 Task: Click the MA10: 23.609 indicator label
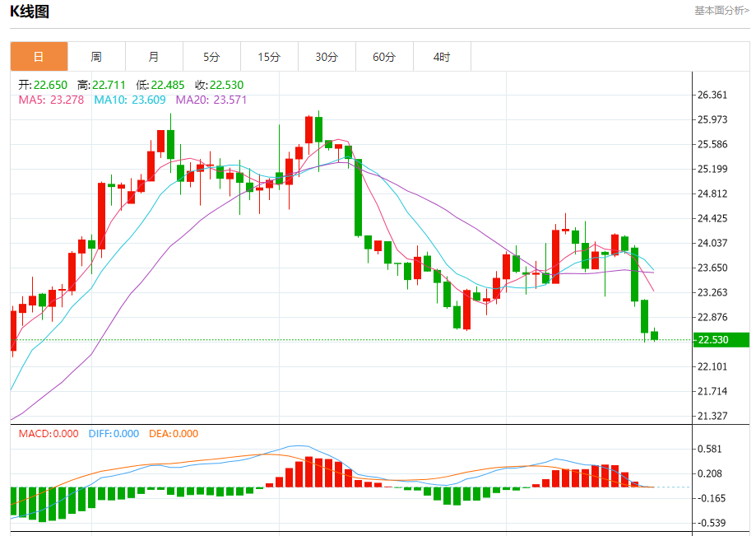(130, 100)
